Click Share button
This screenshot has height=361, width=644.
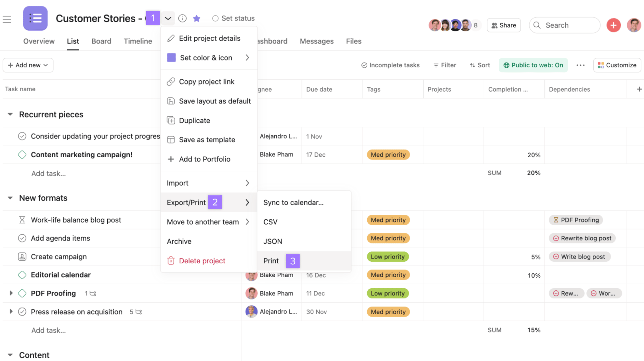pyautogui.click(x=503, y=25)
